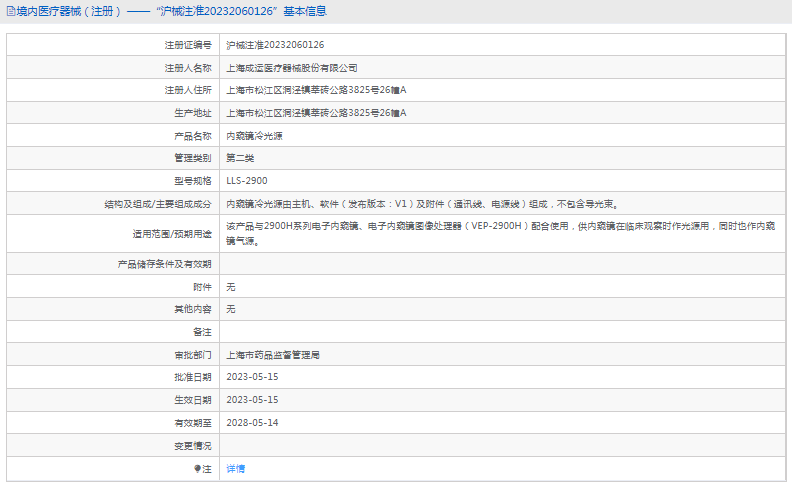The width and height of the screenshot is (792, 488).
Task: Click the 变更情况 row label
Action: click(193, 446)
